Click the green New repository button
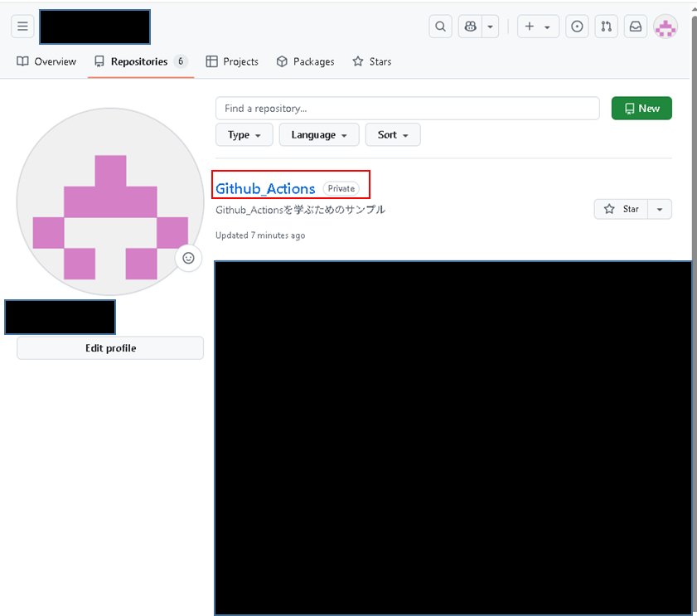 coord(641,108)
